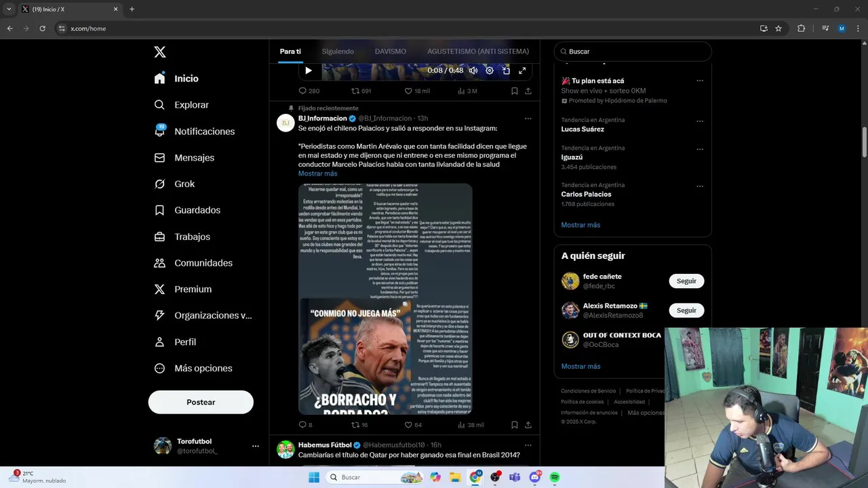Viewport: 868px width, 488px height.
Task: Open Discord from the taskbar
Action: [x=534, y=477]
